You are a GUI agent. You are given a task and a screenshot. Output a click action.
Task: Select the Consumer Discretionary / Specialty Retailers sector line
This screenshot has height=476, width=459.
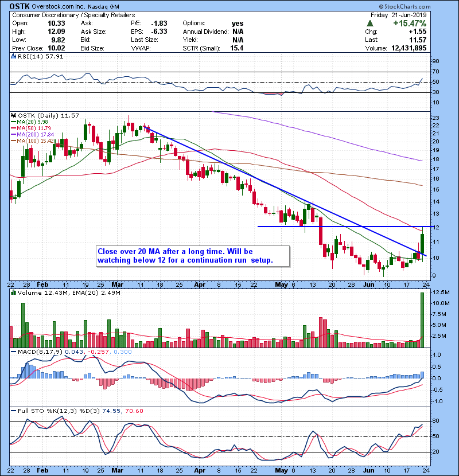73,15
